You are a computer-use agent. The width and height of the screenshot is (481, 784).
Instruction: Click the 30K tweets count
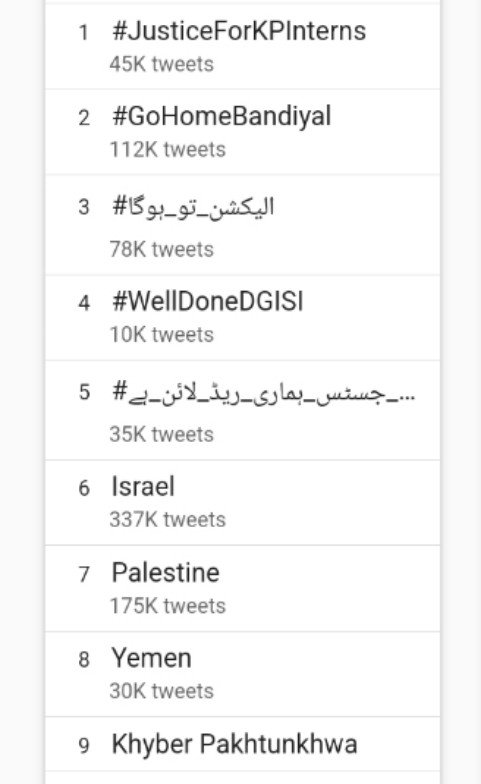tap(162, 691)
